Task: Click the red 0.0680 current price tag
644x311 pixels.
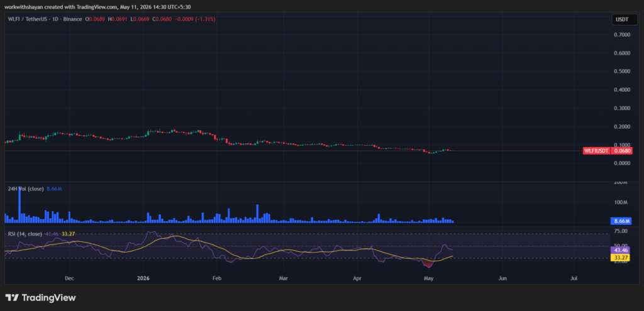Action: pos(621,151)
